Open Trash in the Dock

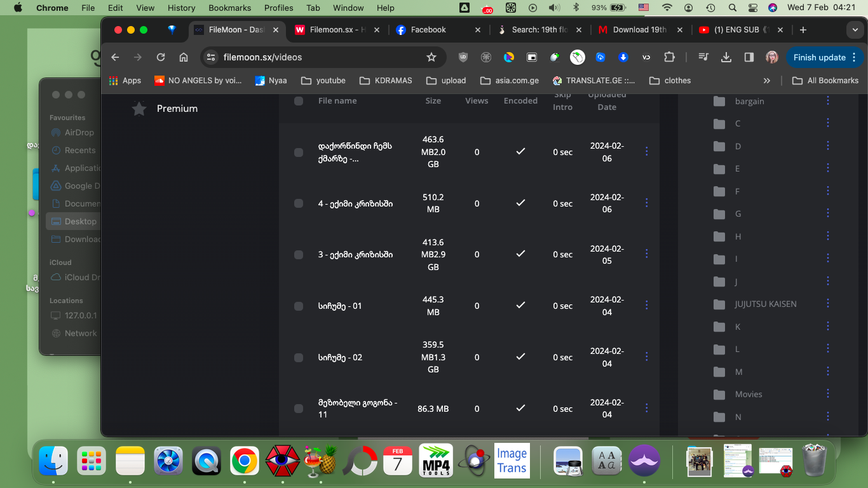click(813, 461)
